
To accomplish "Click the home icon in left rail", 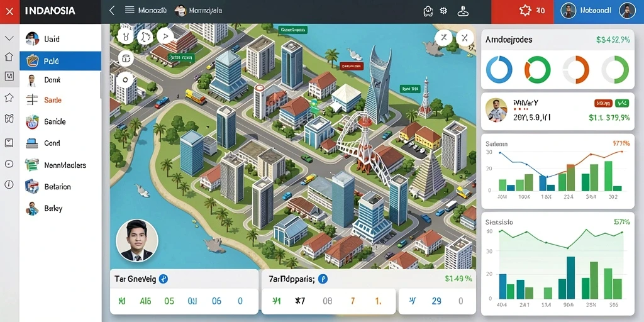I will tap(9, 57).
